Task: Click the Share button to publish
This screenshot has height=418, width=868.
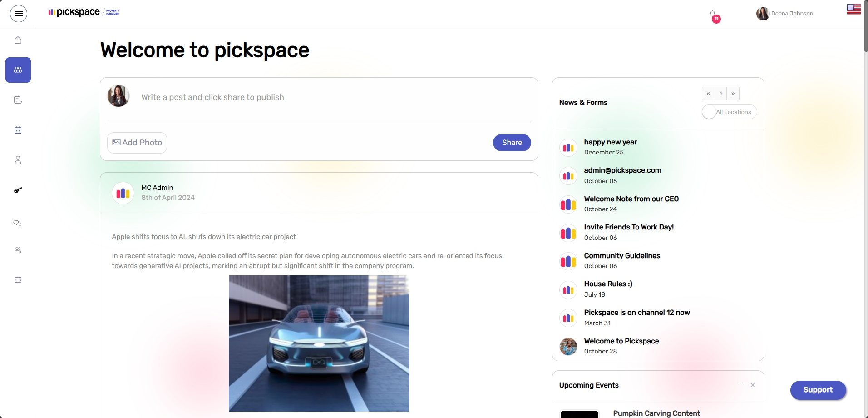Action: (x=512, y=142)
